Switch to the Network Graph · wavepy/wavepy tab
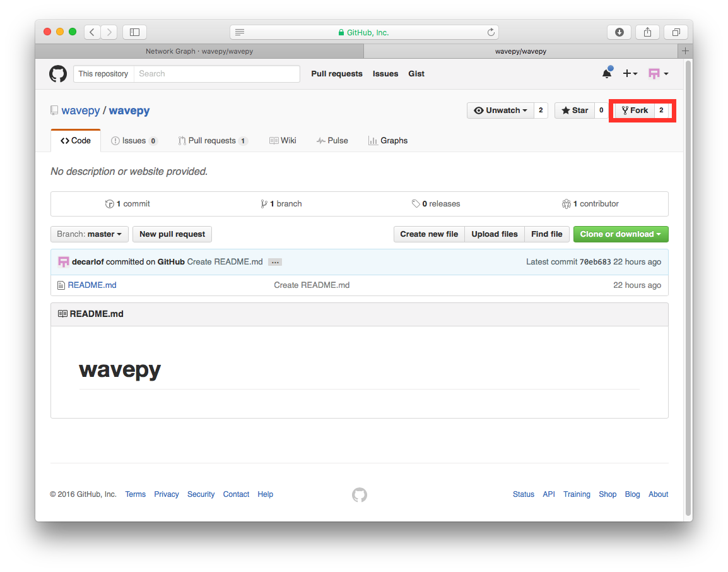The width and height of the screenshot is (728, 572). tap(199, 51)
